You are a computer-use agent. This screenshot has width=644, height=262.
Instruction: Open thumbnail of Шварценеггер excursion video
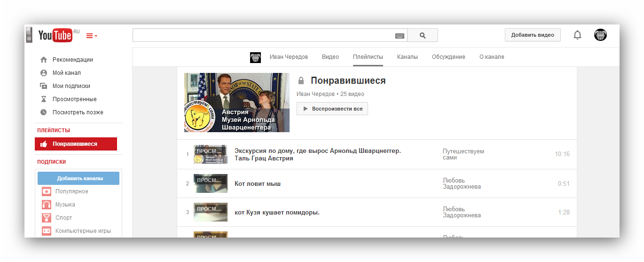[211, 154]
